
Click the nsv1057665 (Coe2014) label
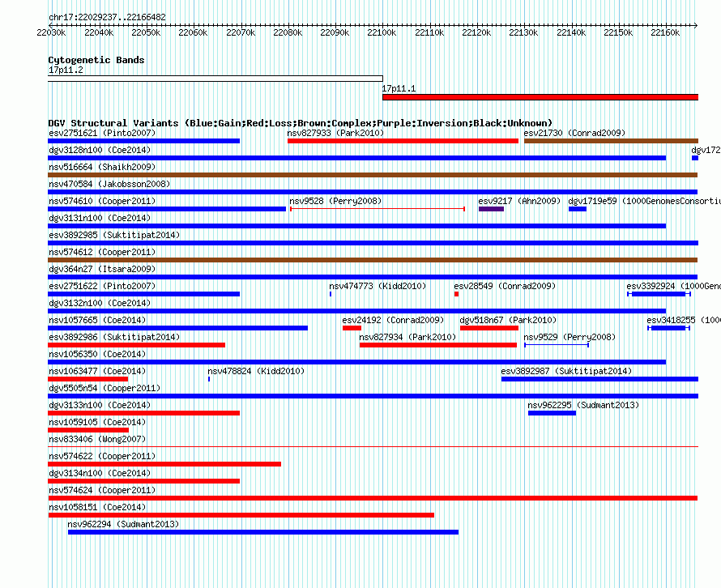pos(97,320)
